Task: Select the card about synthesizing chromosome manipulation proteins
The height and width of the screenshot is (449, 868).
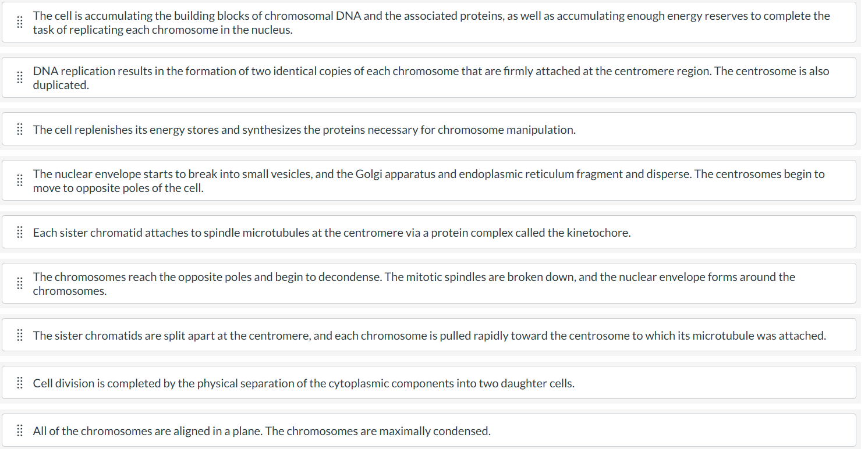Action: [x=431, y=129]
